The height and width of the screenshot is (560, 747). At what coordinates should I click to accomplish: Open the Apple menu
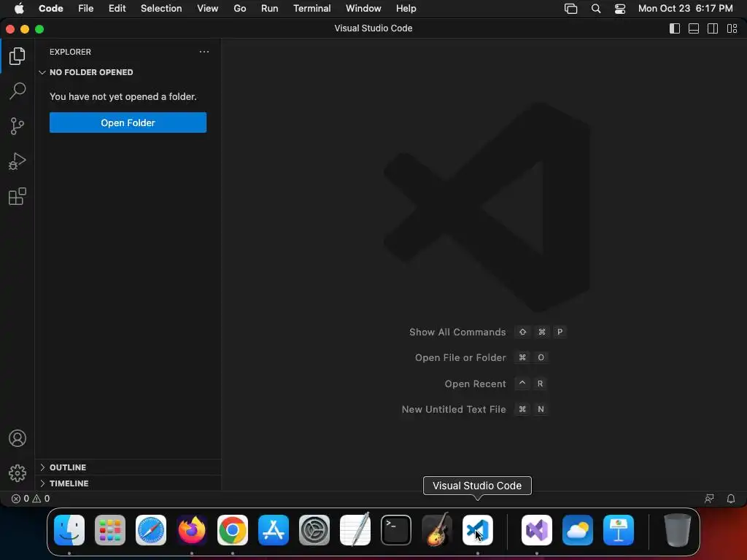18,9
